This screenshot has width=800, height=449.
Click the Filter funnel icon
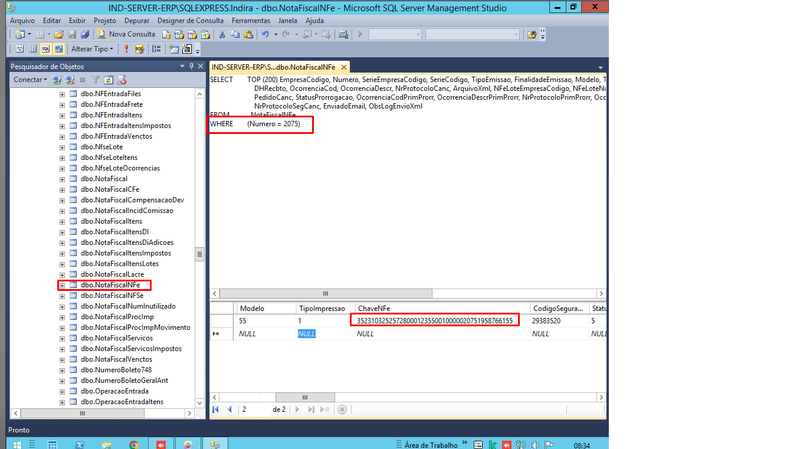(x=95, y=80)
